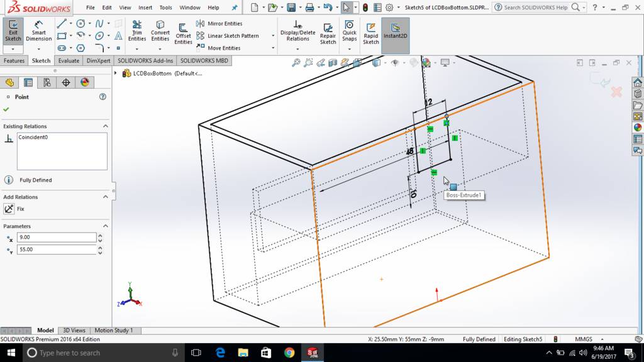Activate the Convert Entities tool
This screenshot has height=362, width=644.
coord(160,31)
